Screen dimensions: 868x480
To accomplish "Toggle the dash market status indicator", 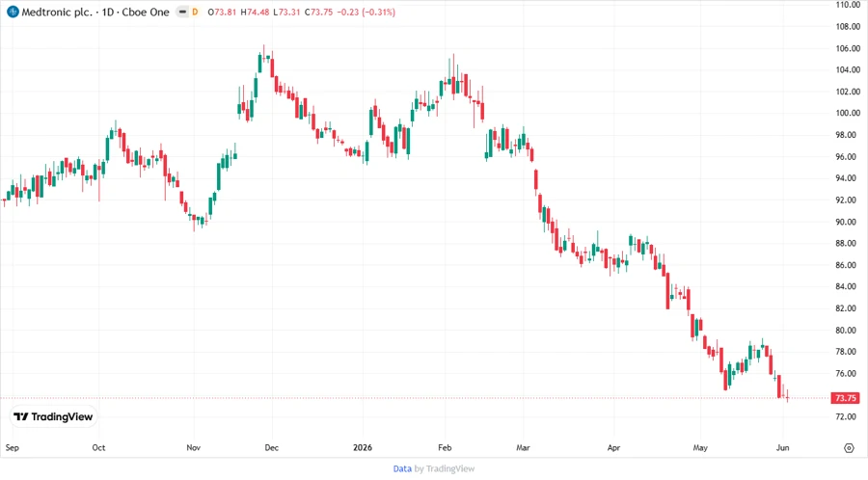I will tap(182, 12).
